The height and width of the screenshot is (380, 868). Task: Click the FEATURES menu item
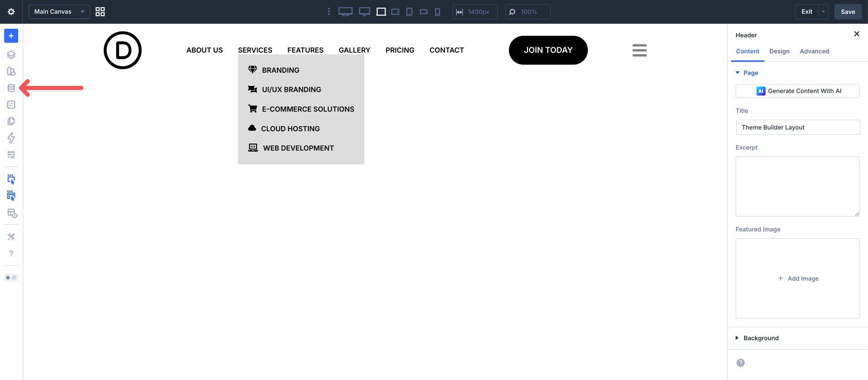(305, 50)
